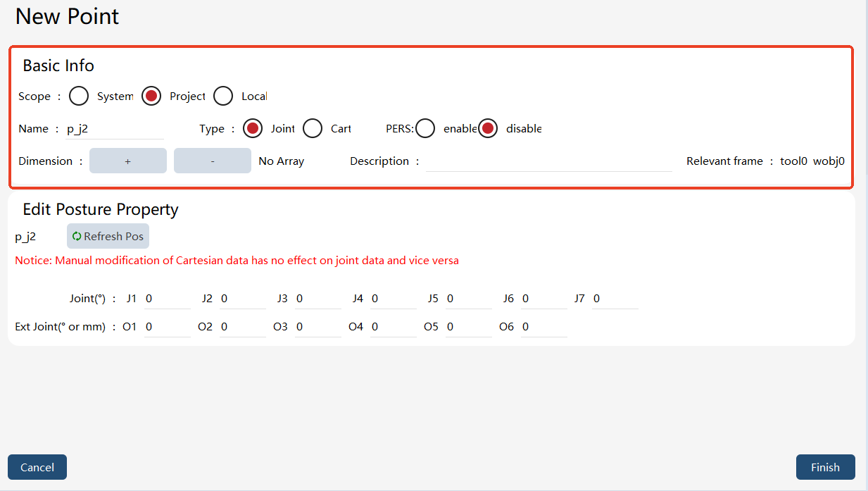The width and height of the screenshot is (868, 491).
Task: Edit the O6 external joint field
Action: pos(544,327)
